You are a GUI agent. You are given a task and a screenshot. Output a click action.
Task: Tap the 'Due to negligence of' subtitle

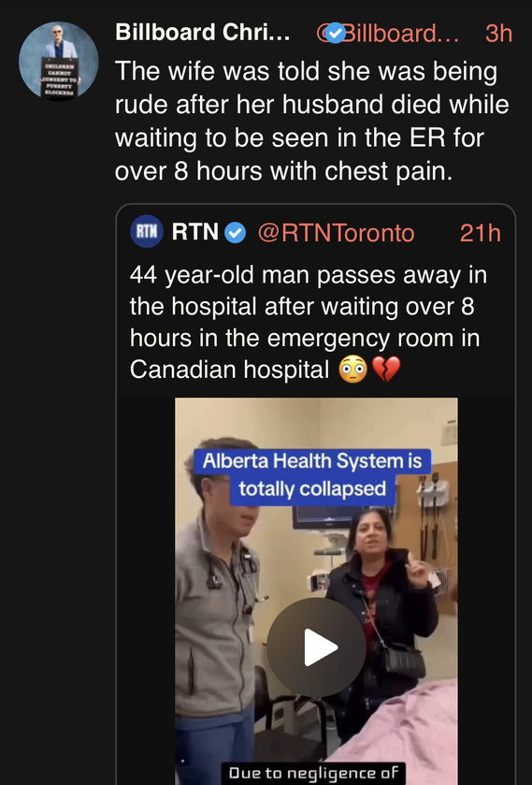coord(313,773)
